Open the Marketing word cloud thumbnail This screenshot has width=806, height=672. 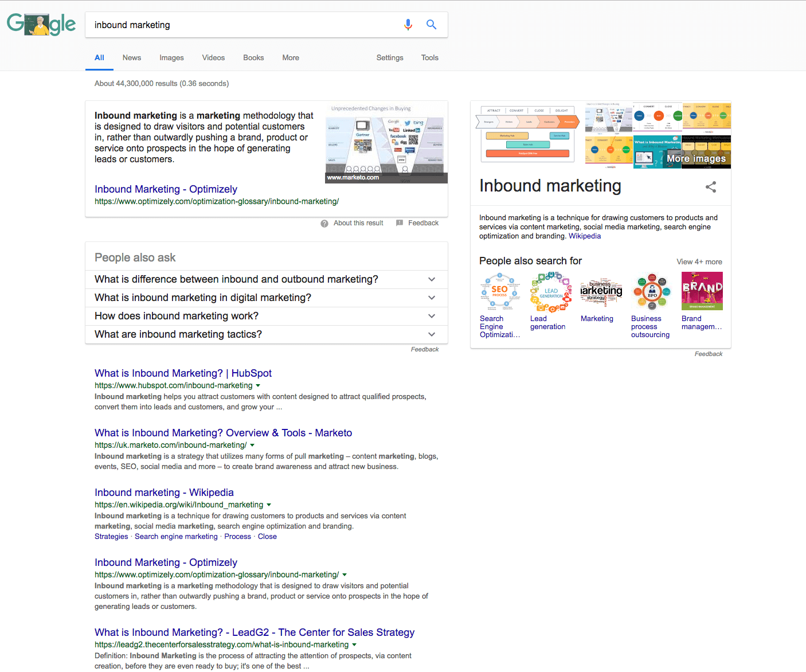[x=601, y=291]
